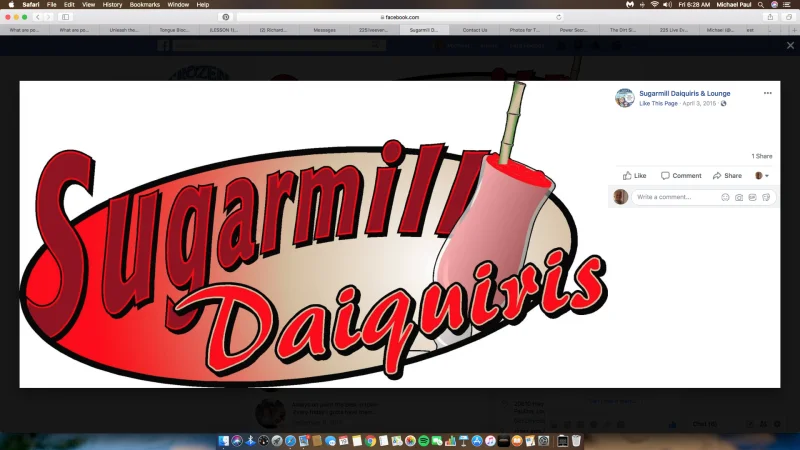The image size is (800, 450).
Task: Open the post options three-dot menu
Action: pyautogui.click(x=768, y=93)
